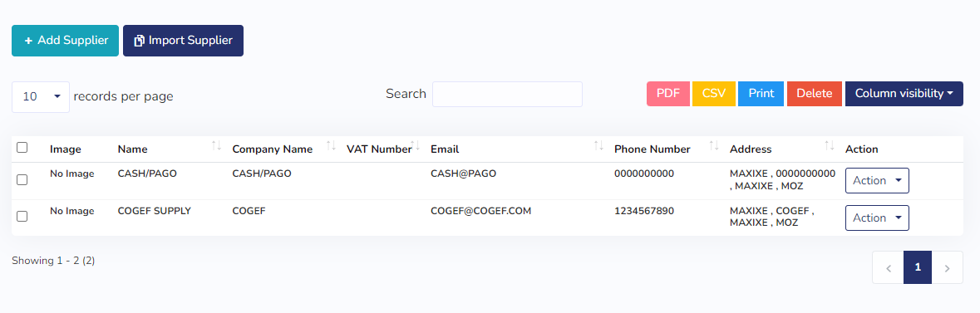Focus the Search input field
The width and height of the screenshot is (980, 313).
click(x=508, y=95)
